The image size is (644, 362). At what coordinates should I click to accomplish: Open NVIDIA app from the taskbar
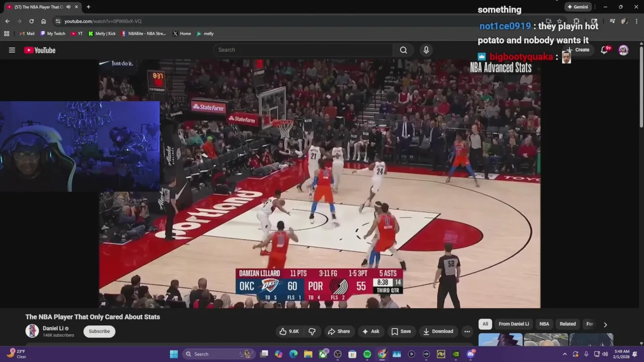tap(456, 354)
